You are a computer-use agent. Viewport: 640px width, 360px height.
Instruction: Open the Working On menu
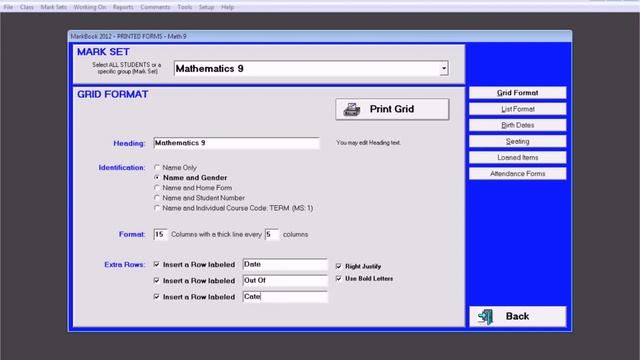[89, 7]
